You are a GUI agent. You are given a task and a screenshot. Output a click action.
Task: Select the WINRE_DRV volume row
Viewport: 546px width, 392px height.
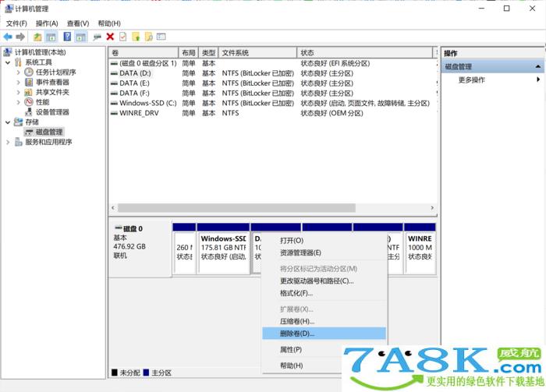pyautogui.click(x=273, y=113)
